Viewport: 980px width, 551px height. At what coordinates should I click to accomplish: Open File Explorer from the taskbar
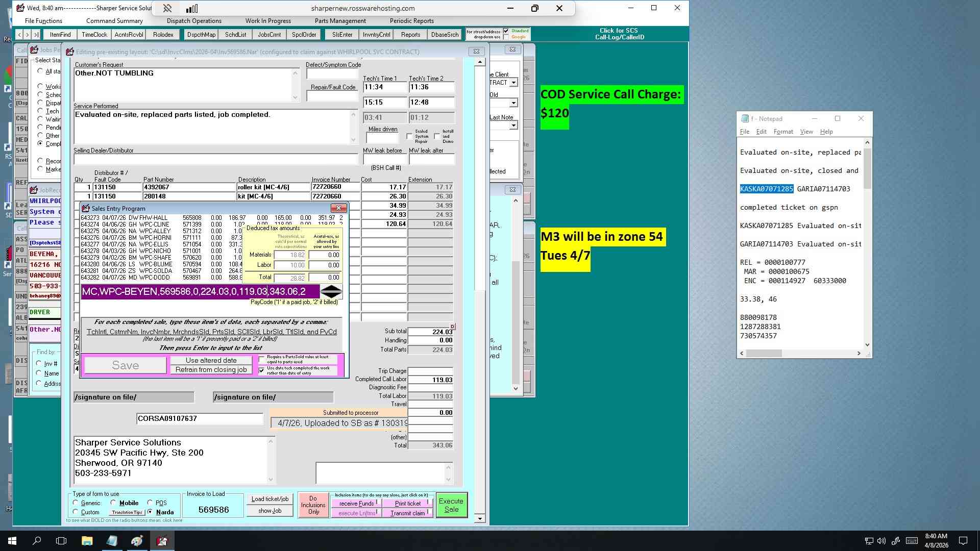coord(87,540)
